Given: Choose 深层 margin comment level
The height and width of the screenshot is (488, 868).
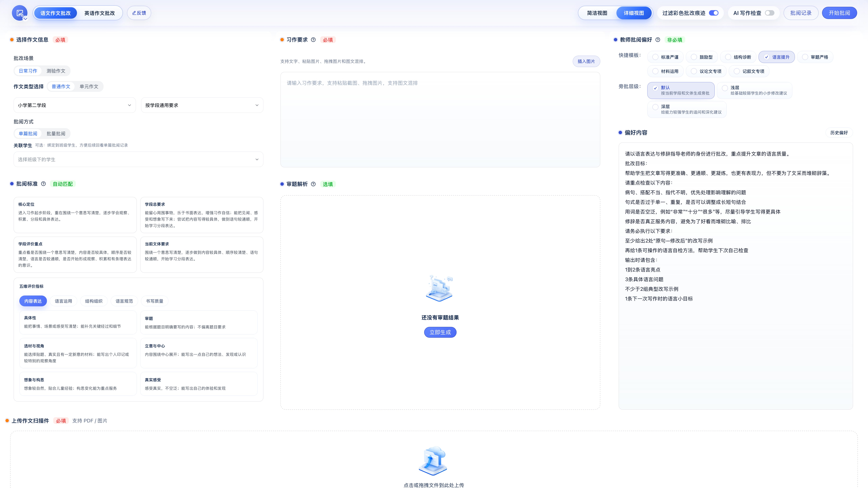Looking at the screenshot, I should tap(687, 109).
